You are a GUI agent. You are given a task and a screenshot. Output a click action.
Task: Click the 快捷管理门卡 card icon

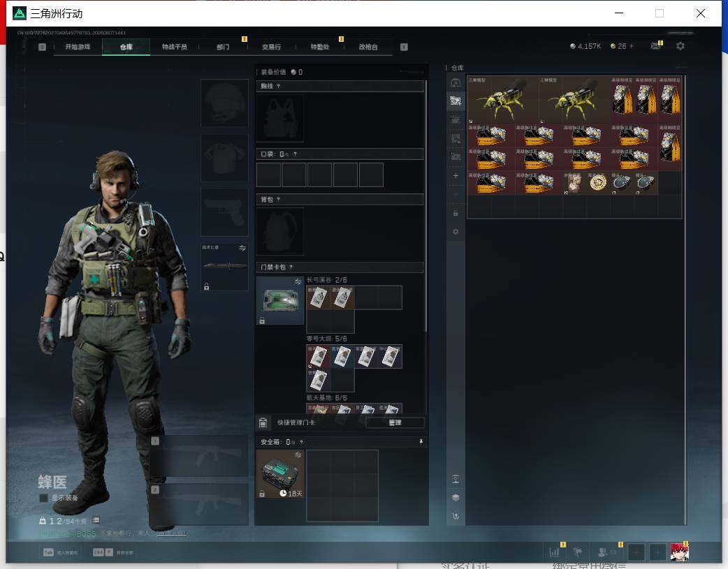coord(263,422)
